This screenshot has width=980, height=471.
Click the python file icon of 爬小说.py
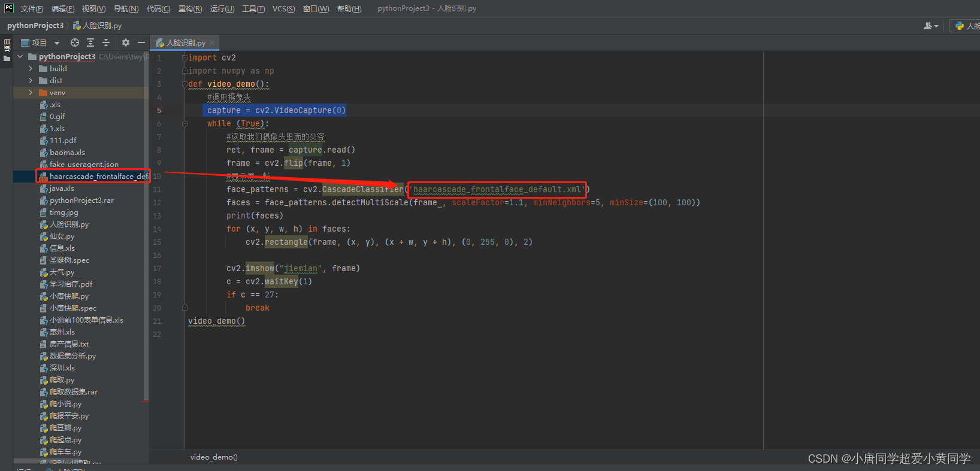click(43, 404)
